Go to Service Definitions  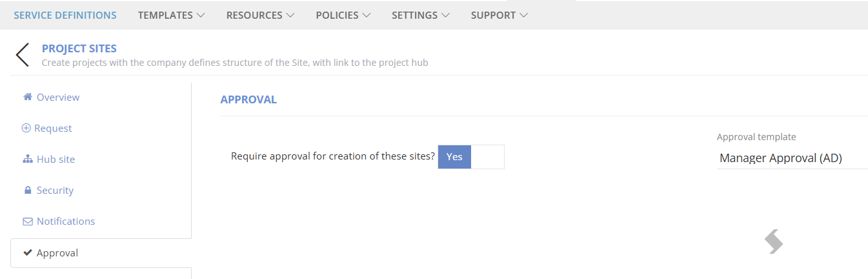tap(65, 15)
